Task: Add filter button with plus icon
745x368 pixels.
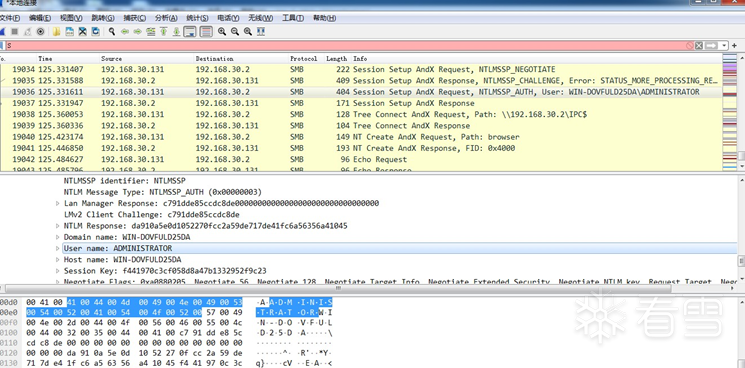Action: click(735, 46)
